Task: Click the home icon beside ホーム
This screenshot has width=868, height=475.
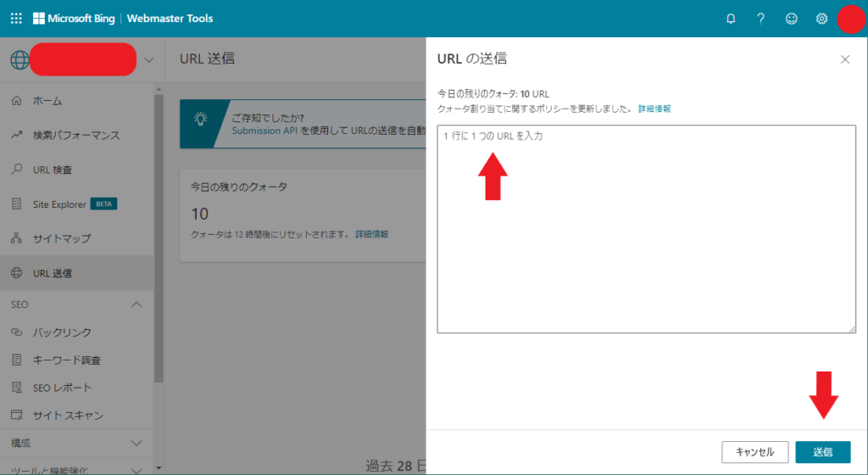Action: (x=17, y=100)
